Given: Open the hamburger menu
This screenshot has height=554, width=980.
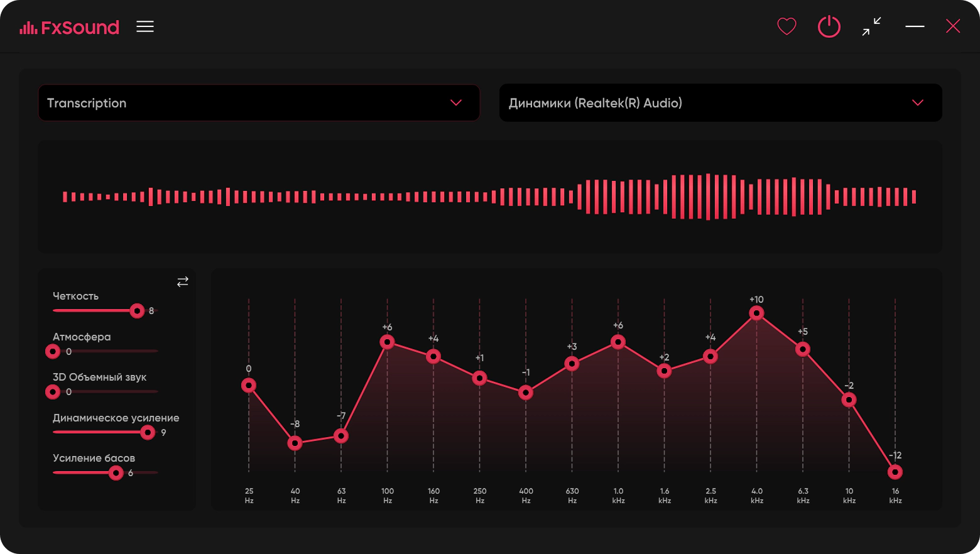Looking at the screenshot, I should [x=145, y=26].
